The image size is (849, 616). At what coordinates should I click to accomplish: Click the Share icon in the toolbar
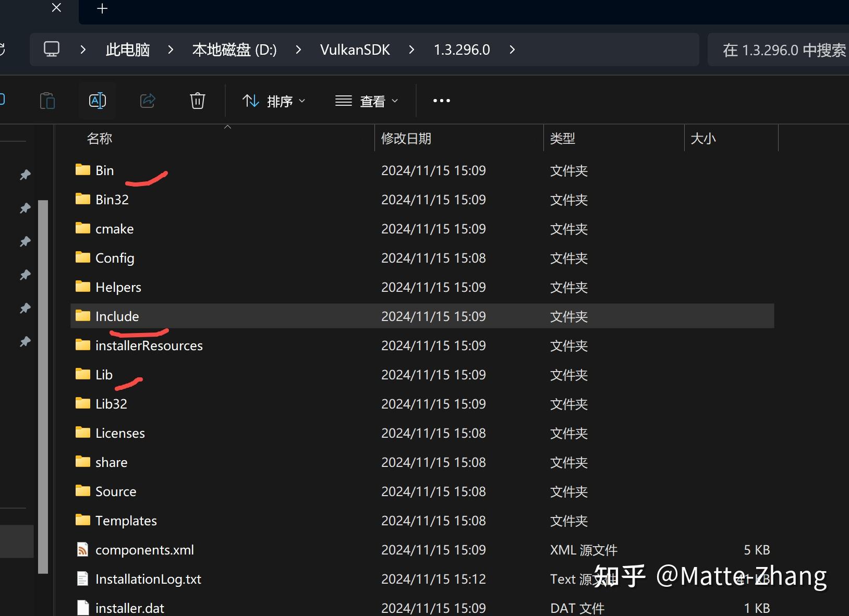[x=147, y=101]
